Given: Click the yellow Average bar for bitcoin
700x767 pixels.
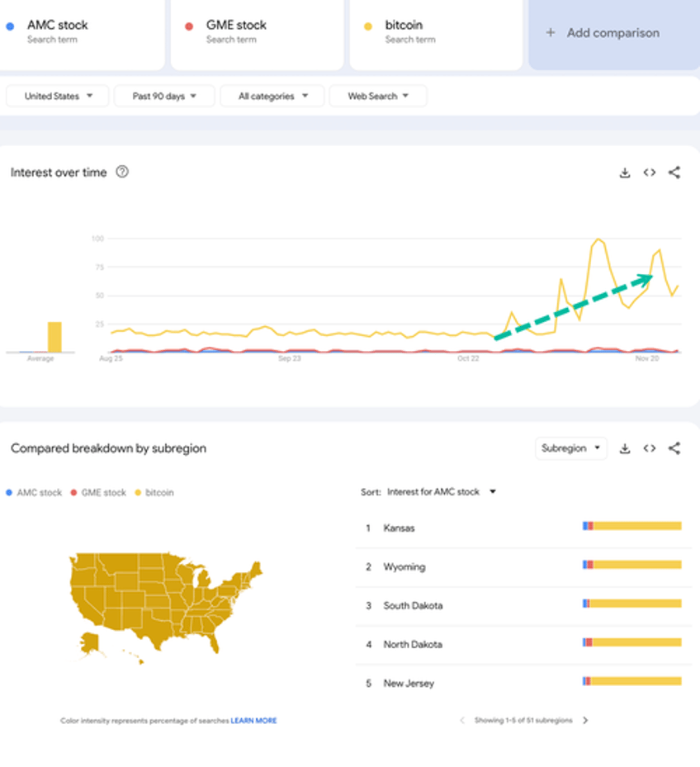Looking at the screenshot, I should click(54, 337).
